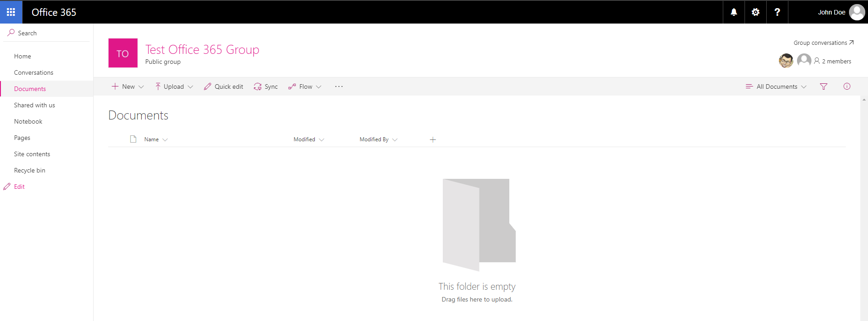Open the Group conversations link
Screen dimensions: 868x321
(x=820, y=43)
